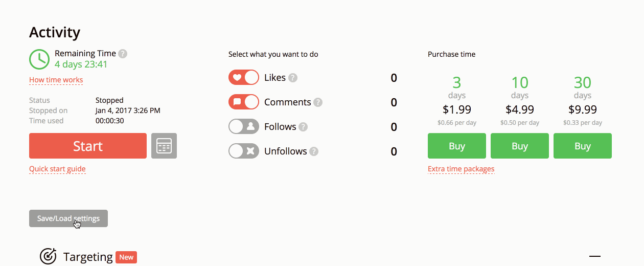Image resolution: width=644 pixels, height=266 pixels.
Task: Click the Targeting target icon
Action: click(48, 256)
